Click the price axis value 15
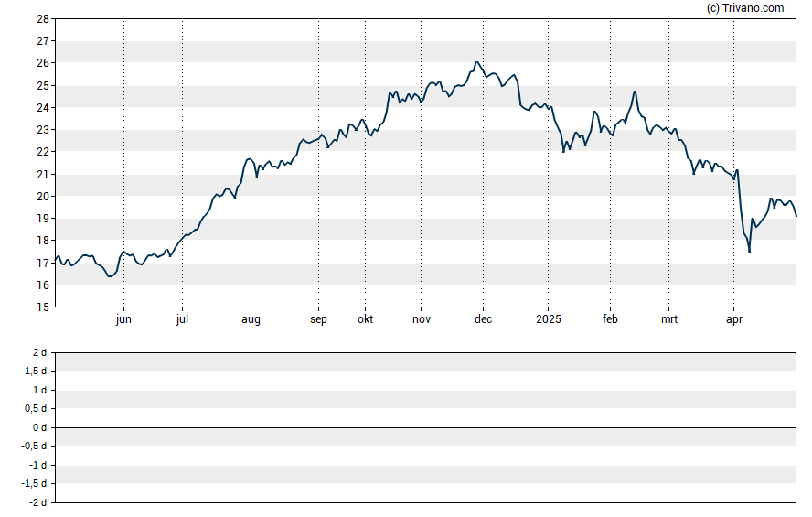 (x=43, y=307)
